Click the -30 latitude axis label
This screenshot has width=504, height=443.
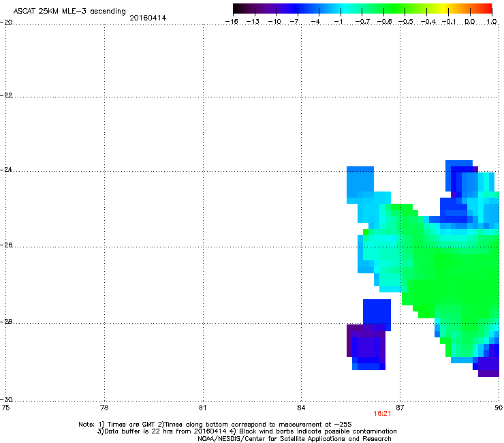click(x=7, y=399)
